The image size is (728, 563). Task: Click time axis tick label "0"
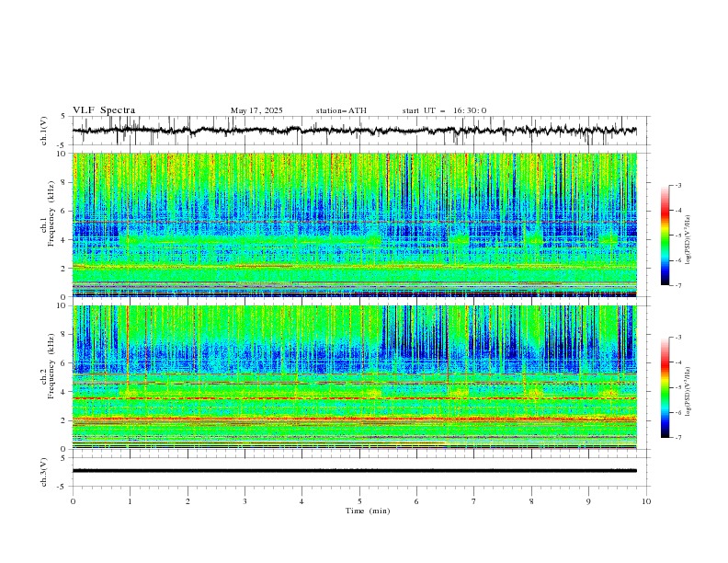[73, 501]
